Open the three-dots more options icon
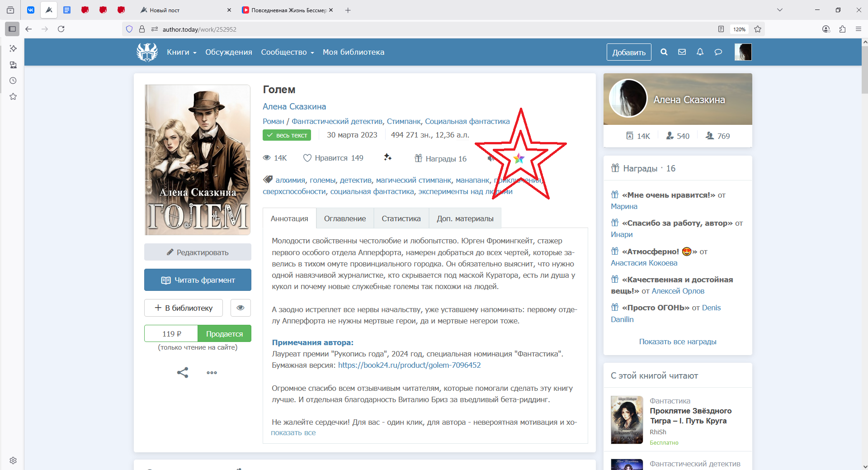 point(212,373)
